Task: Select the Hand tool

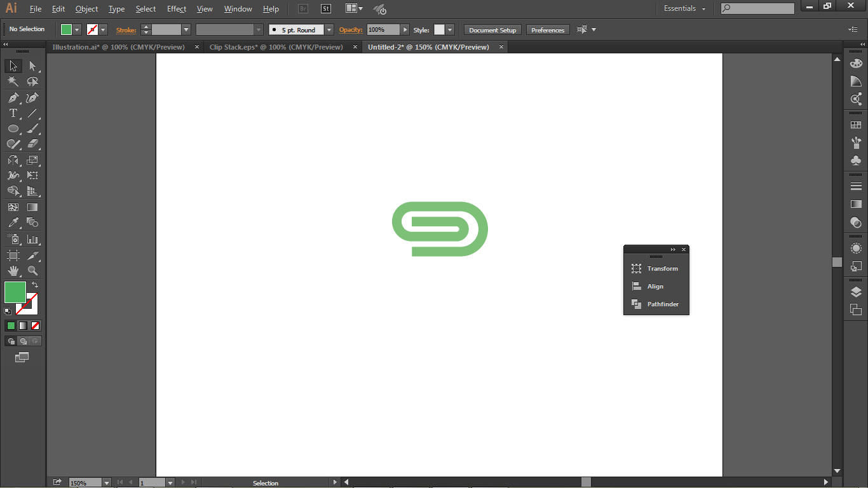Action: coord(13,271)
